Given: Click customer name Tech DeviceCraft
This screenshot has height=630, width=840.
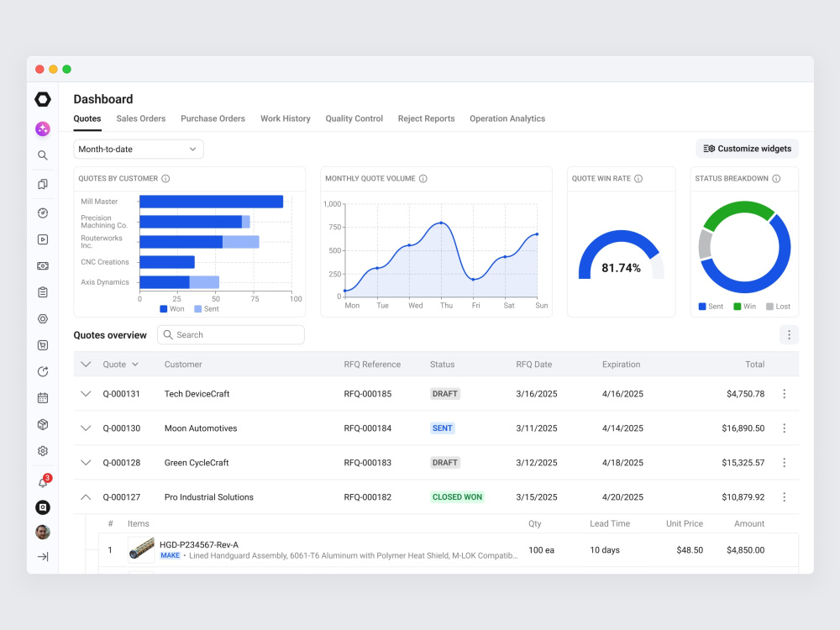Looking at the screenshot, I should click(197, 394).
